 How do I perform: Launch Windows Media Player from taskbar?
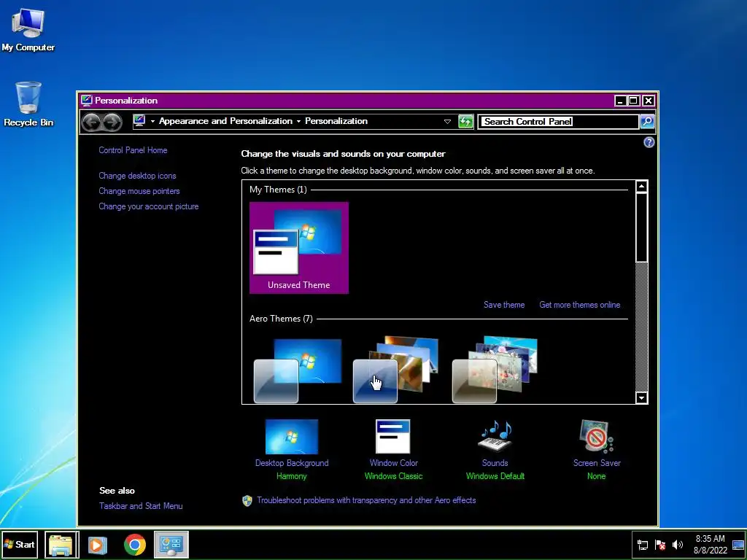click(x=98, y=545)
